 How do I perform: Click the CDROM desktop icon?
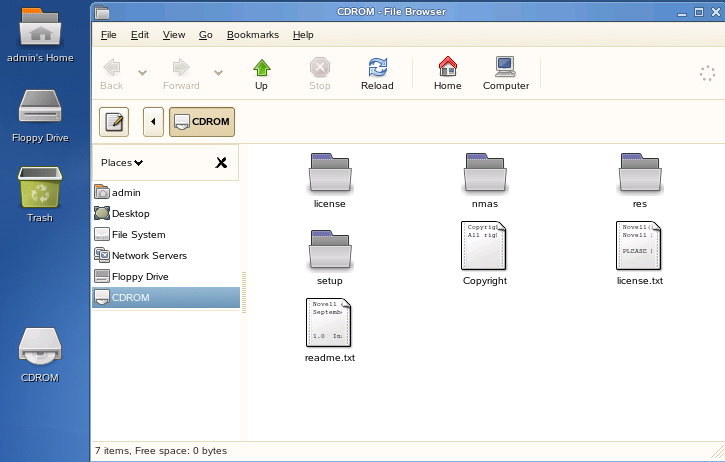tap(40, 355)
